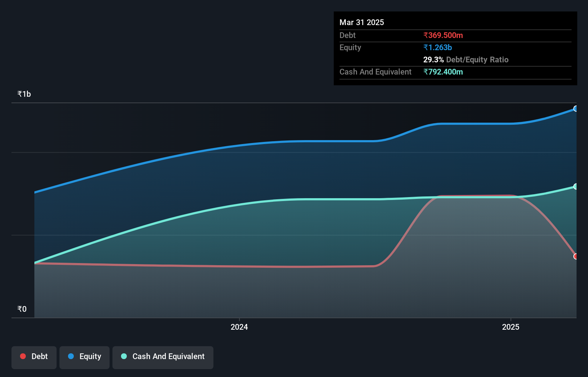Click the Equity end-point marker on chart
The height and width of the screenshot is (377, 588).
tap(576, 109)
